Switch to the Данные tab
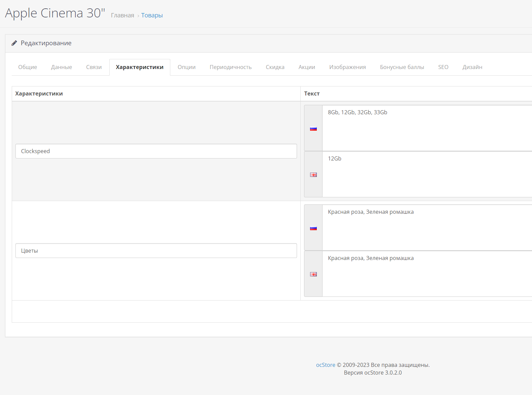Viewport: 532px width, 395px height. pyautogui.click(x=61, y=67)
